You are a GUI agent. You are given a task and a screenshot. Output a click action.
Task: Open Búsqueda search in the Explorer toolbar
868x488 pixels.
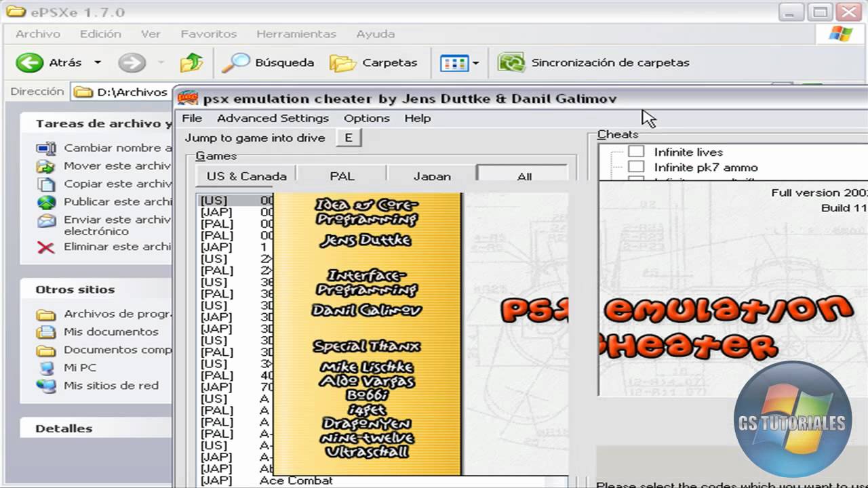click(269, 63)
